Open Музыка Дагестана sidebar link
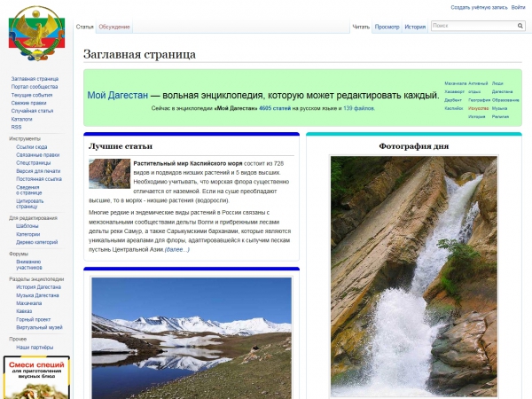 pyautogui.click(x=37, y=295)
